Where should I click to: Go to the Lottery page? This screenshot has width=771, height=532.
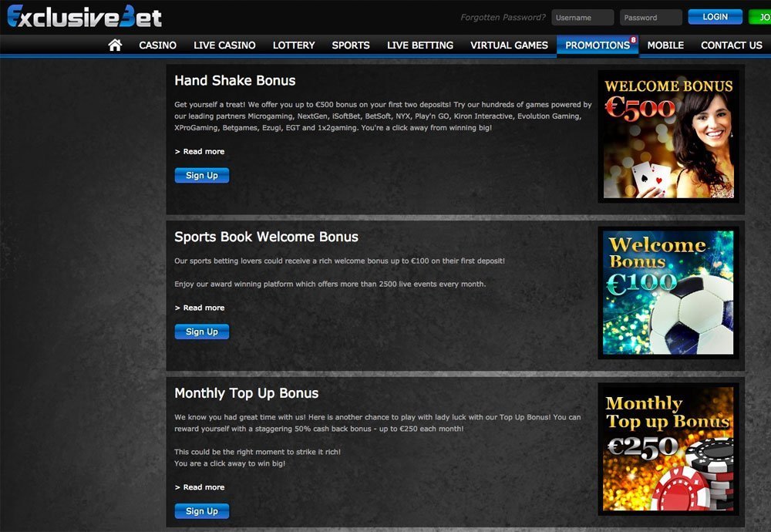293,45
